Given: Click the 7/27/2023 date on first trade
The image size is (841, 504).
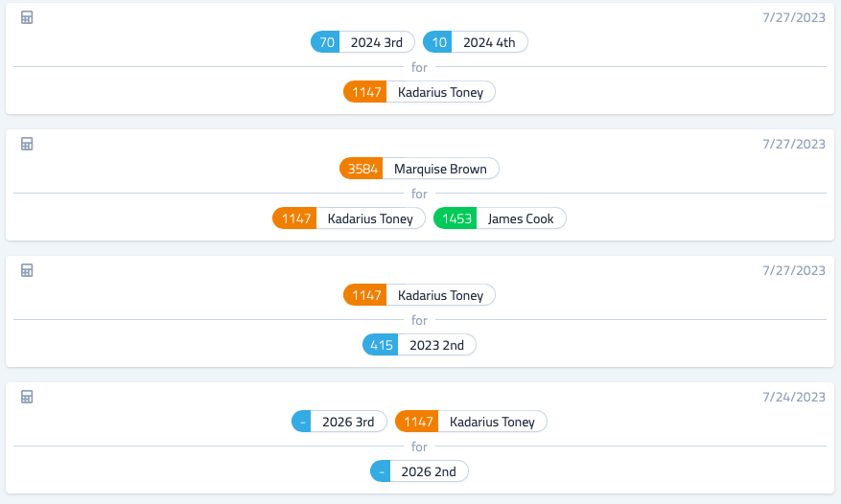Looking at the screenshot, I should pos(794,17).
